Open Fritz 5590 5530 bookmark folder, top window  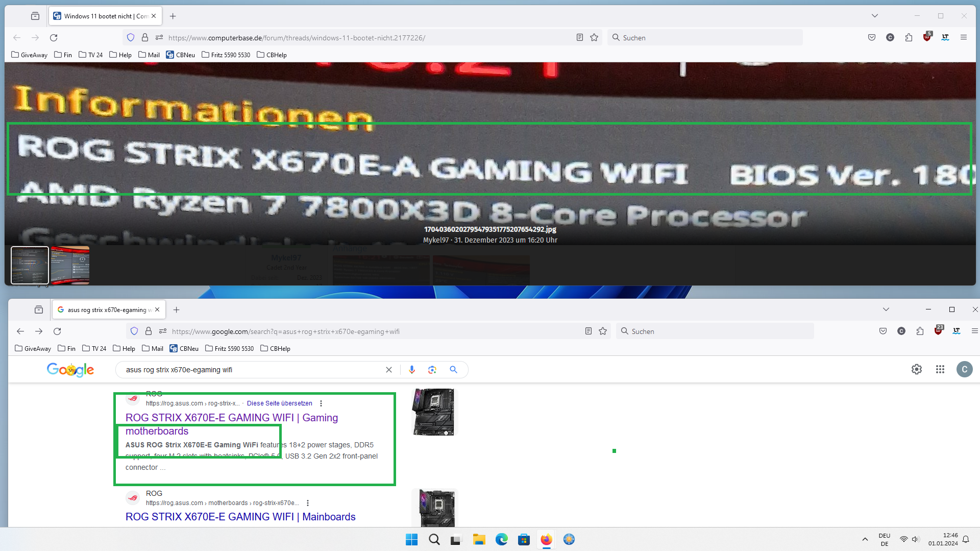point(226,55)
